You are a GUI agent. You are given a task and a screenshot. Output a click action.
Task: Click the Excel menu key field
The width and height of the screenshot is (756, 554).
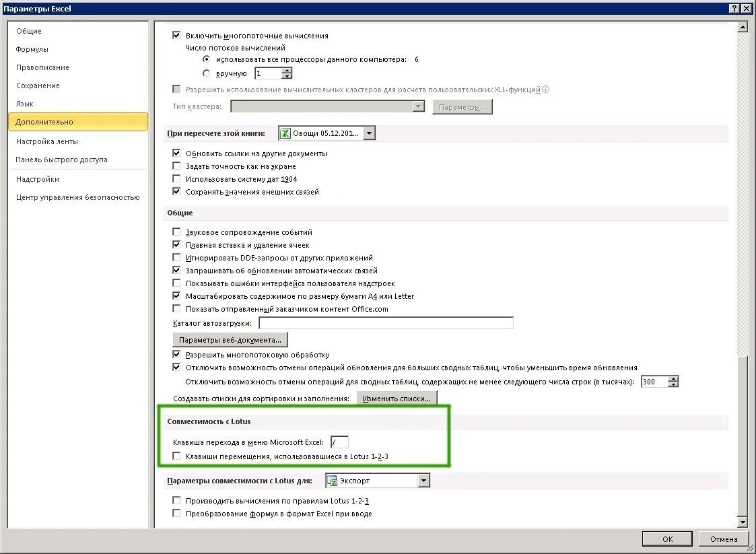(x=339, y=442)
